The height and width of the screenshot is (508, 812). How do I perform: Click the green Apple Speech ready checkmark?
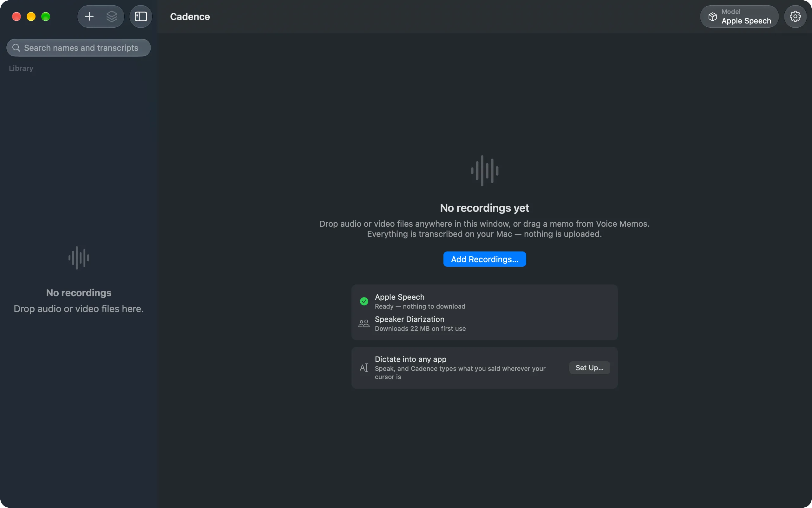(364, 301)
